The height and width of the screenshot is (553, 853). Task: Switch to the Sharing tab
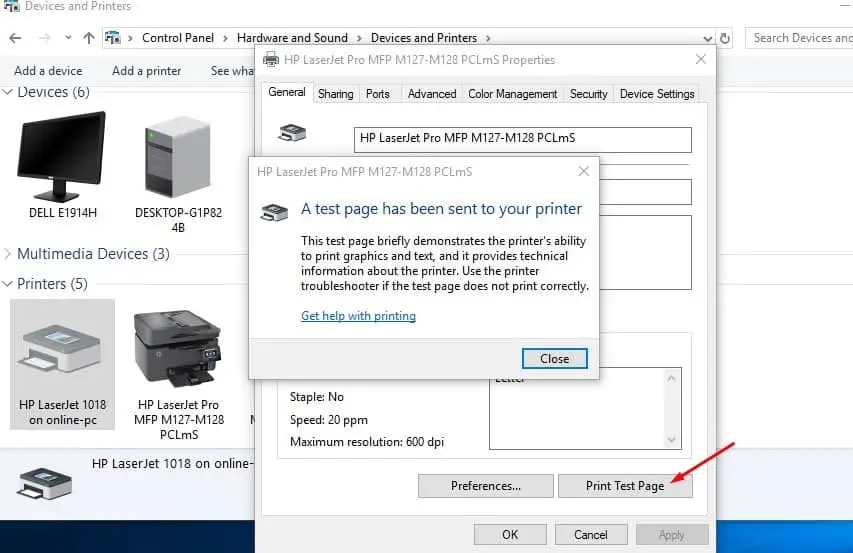(x=336, y=94)
